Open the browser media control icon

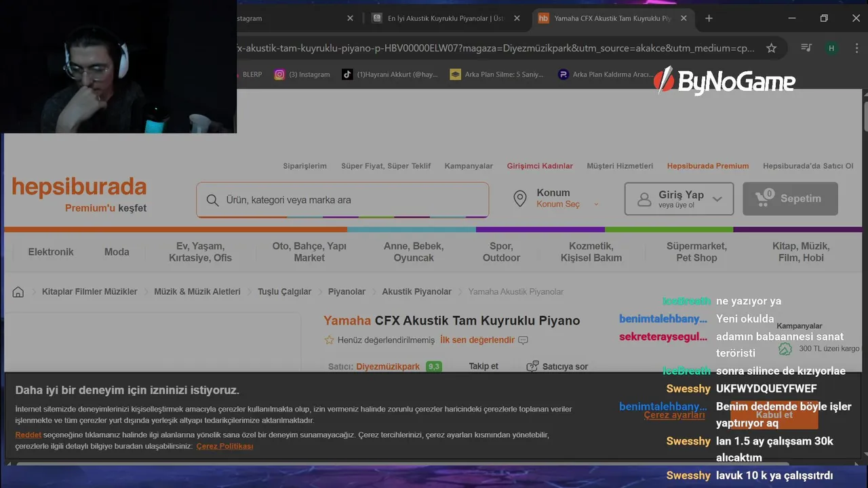(x=806, y=48)
